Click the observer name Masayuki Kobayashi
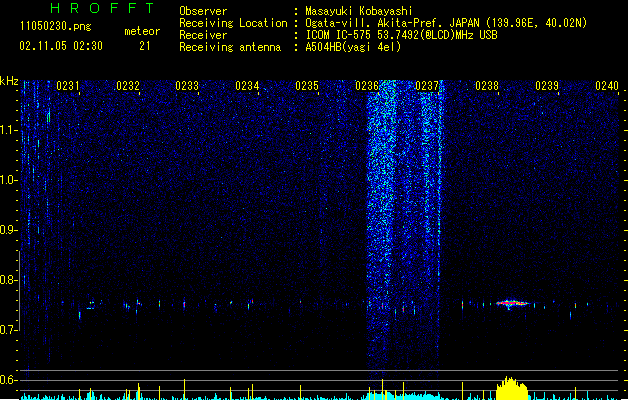 [359, 11]
